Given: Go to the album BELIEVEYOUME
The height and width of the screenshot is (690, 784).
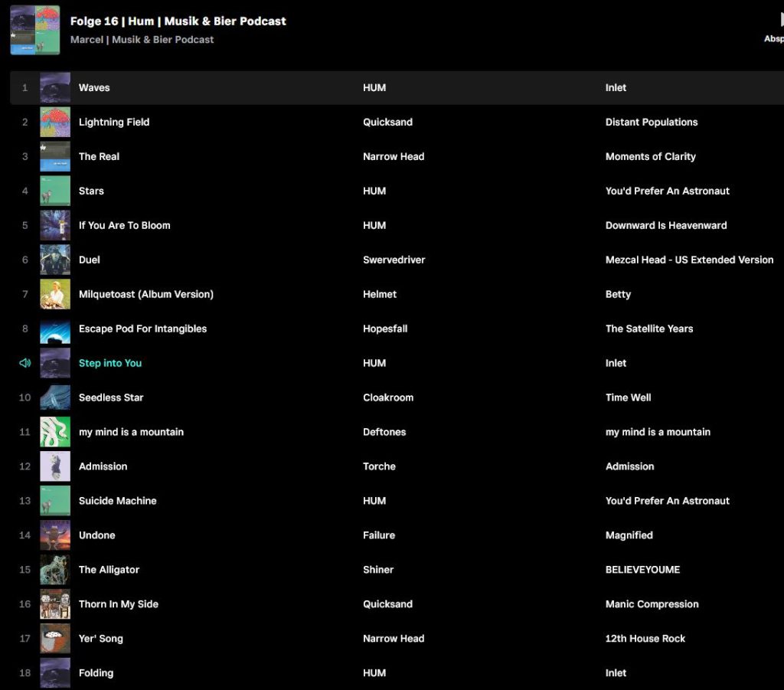Looking at the screenshot, I should point(642,570).
